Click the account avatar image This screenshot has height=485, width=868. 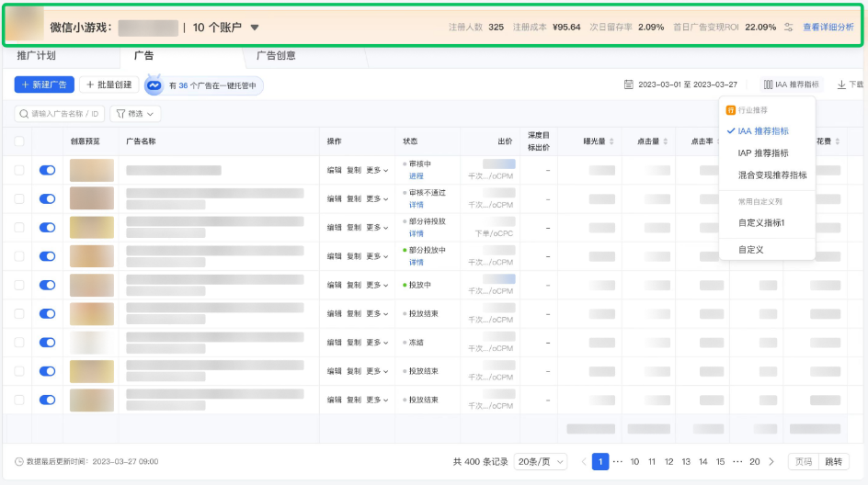click(x=25, y=24)
